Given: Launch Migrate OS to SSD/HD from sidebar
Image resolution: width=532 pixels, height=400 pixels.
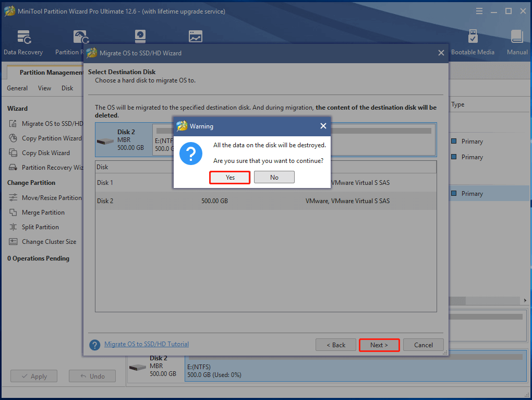Looking at the screenshot, I should tap(46, 124).
